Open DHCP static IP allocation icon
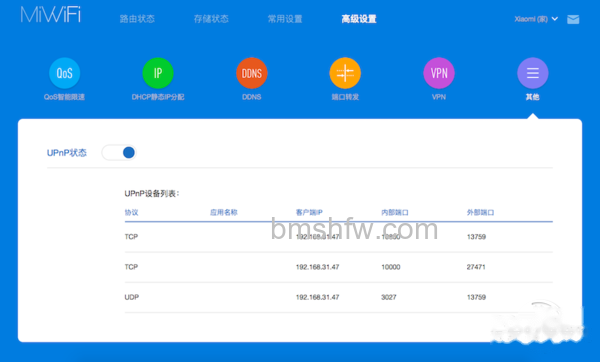The image size is (600, 362). click(x=158, y=73)
